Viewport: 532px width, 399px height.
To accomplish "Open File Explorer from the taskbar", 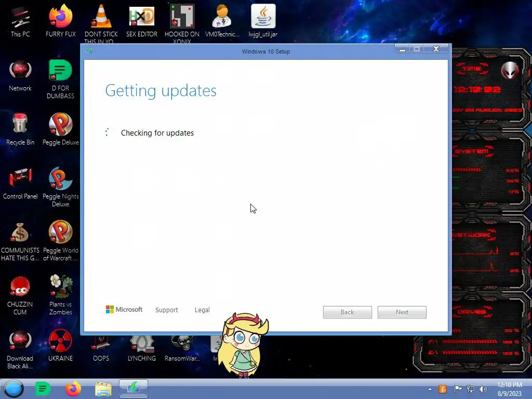I will click(103, 389).
